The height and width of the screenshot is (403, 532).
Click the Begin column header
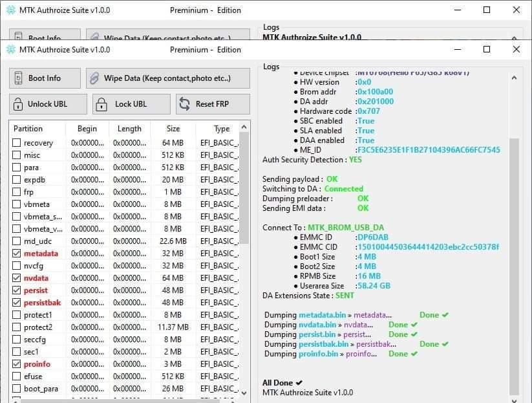click(x=87, y=129)
